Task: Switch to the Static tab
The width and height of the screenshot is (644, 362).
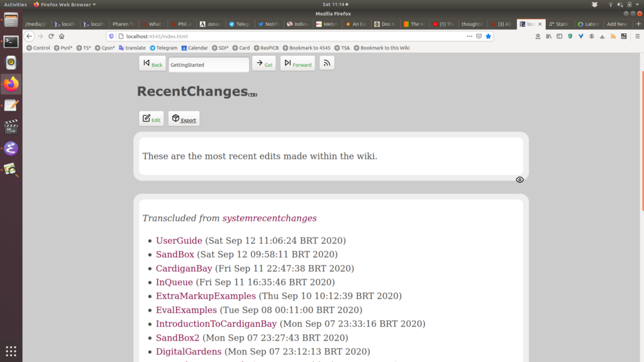Action: click(x=559, y=25)
